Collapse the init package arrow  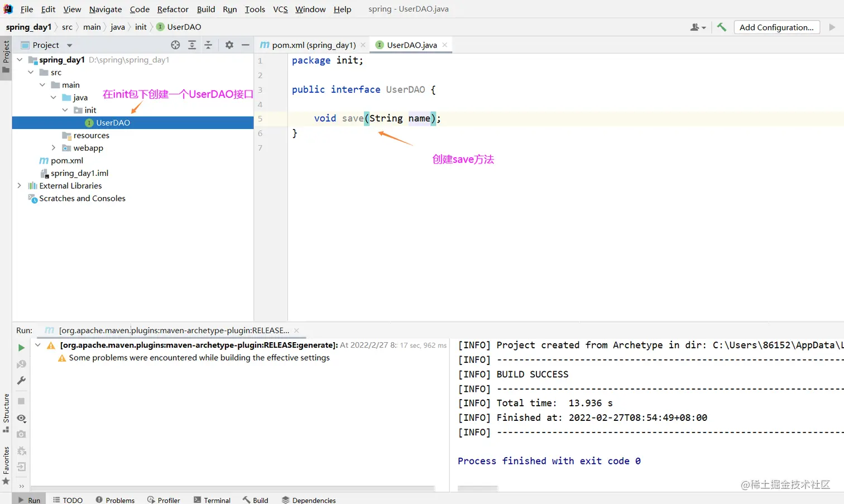pyautogui.click(x=65, y=110)
